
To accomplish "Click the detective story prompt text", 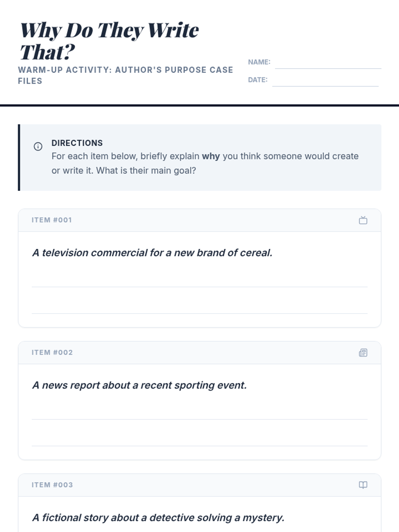I will tap(158, 517).
